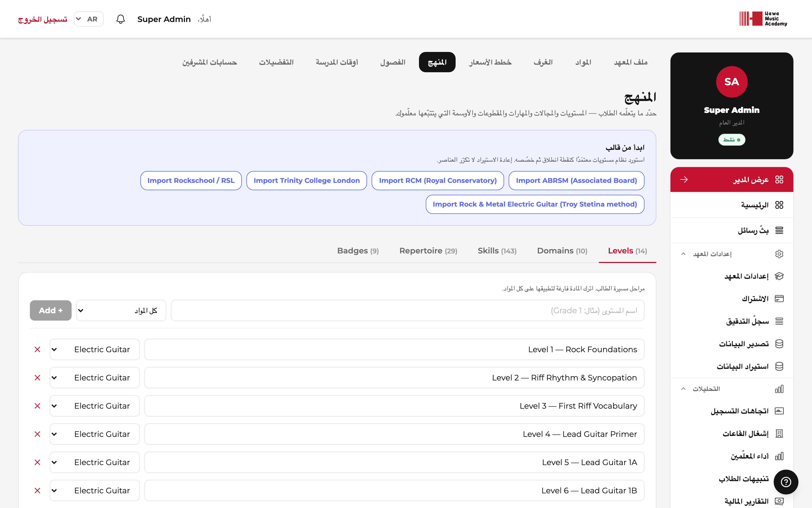
Task: Remove the Level 3 — First Riff Vocabulary row
Action: coord(37,406)
